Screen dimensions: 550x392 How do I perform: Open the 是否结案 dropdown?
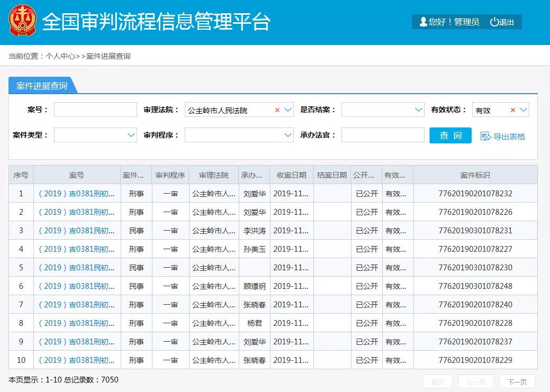tap(383, 110)
